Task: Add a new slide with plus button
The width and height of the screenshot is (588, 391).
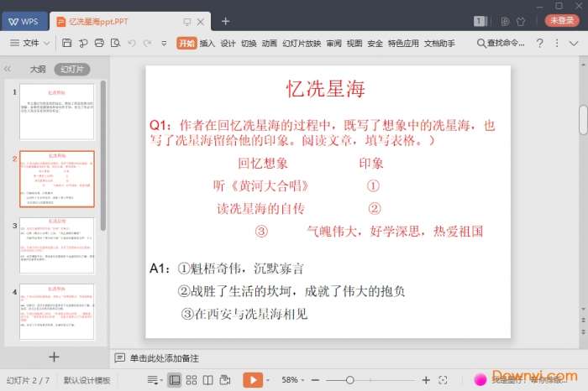Action: coord(54,357)
